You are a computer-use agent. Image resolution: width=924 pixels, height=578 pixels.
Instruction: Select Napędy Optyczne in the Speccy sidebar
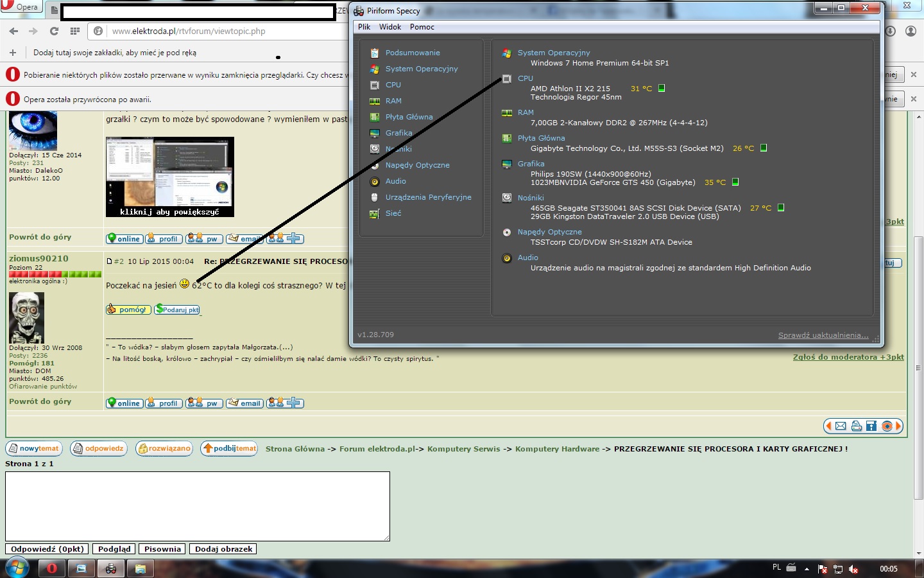418,165
